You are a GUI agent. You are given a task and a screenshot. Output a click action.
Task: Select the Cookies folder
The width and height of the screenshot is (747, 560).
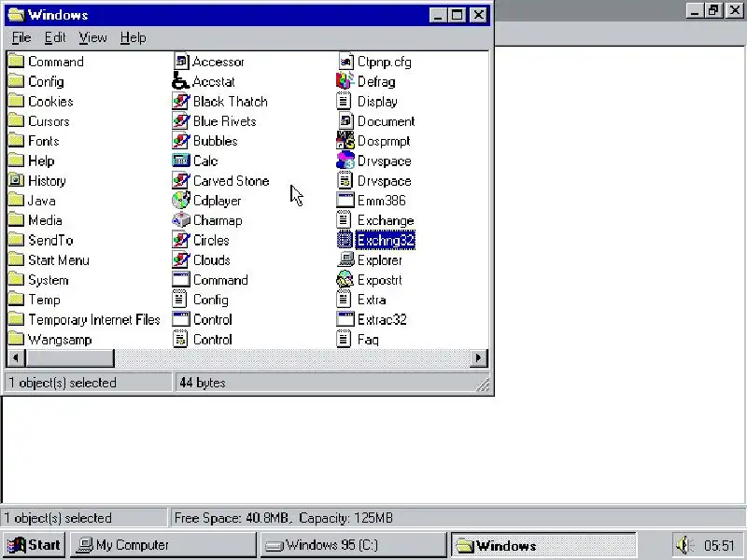pyautogui.click(x=40, y=102)
